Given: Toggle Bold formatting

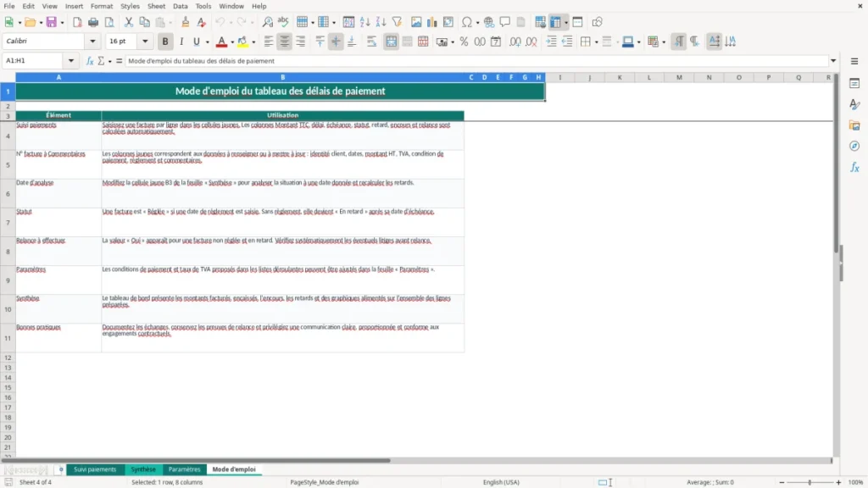Looking at the screenshot, I should pos(165,42).
